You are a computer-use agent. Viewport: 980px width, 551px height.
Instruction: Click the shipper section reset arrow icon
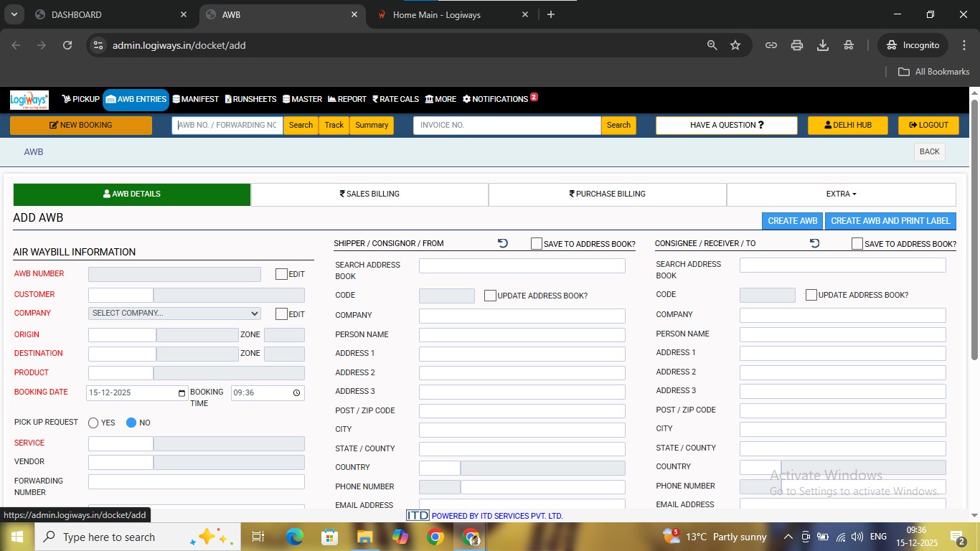503,243
